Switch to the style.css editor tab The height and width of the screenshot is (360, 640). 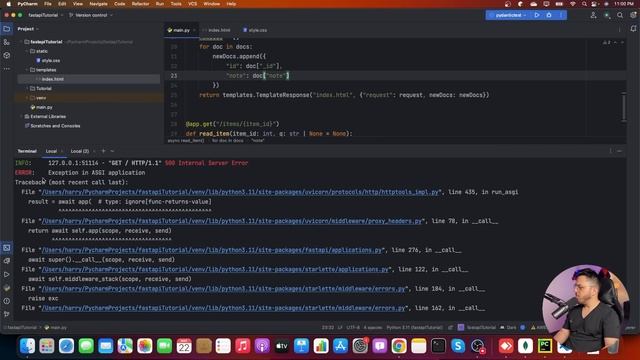(x=255, y=30)
